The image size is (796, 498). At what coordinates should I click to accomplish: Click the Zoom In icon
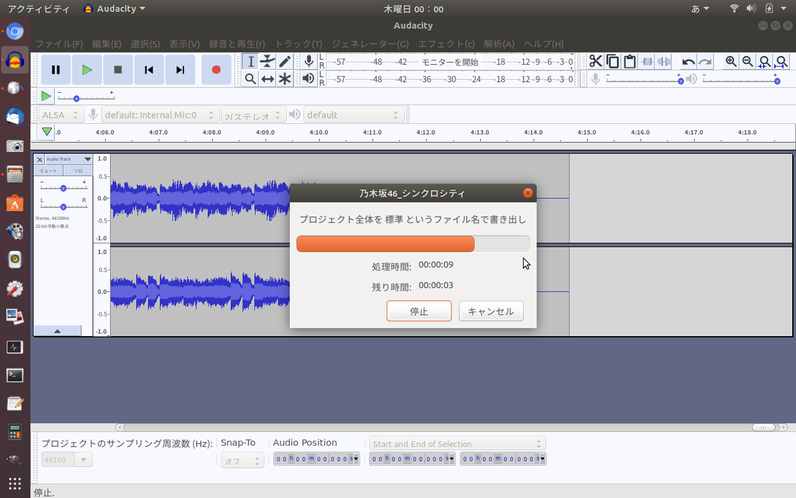[731, 61]
